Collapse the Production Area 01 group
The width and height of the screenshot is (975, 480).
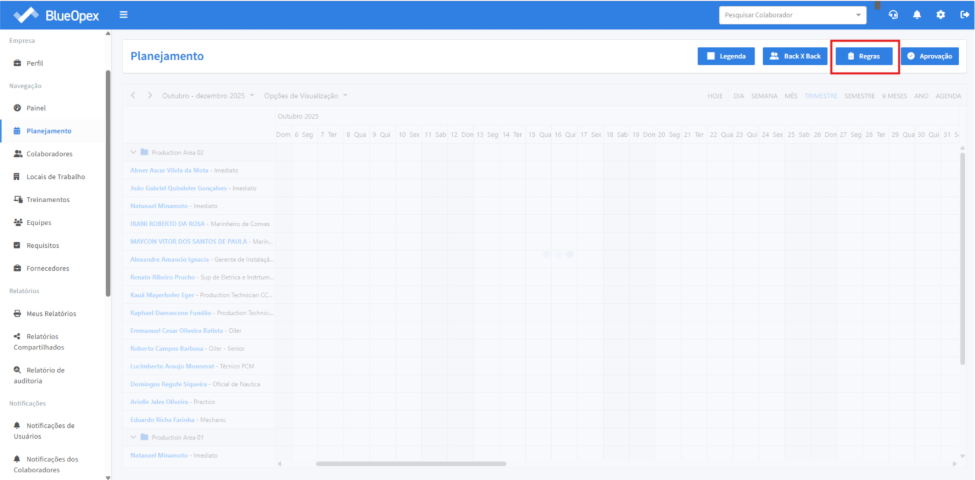[133, 437]
